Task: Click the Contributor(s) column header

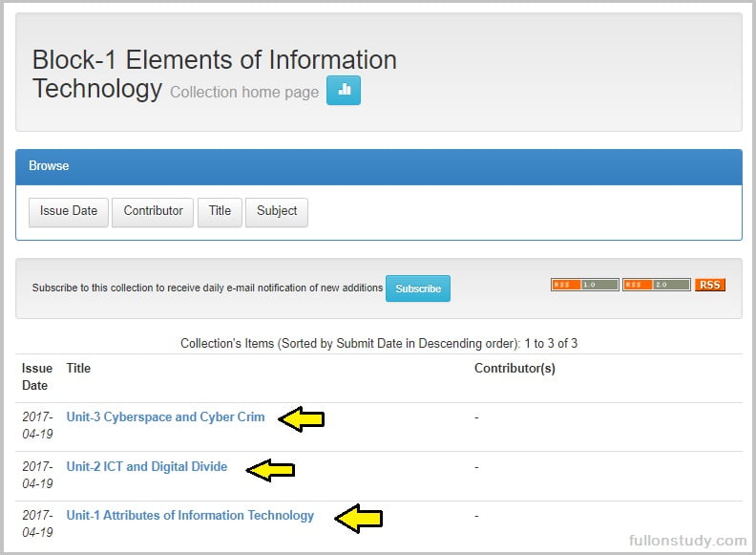Action: click(x=514, y=368)
